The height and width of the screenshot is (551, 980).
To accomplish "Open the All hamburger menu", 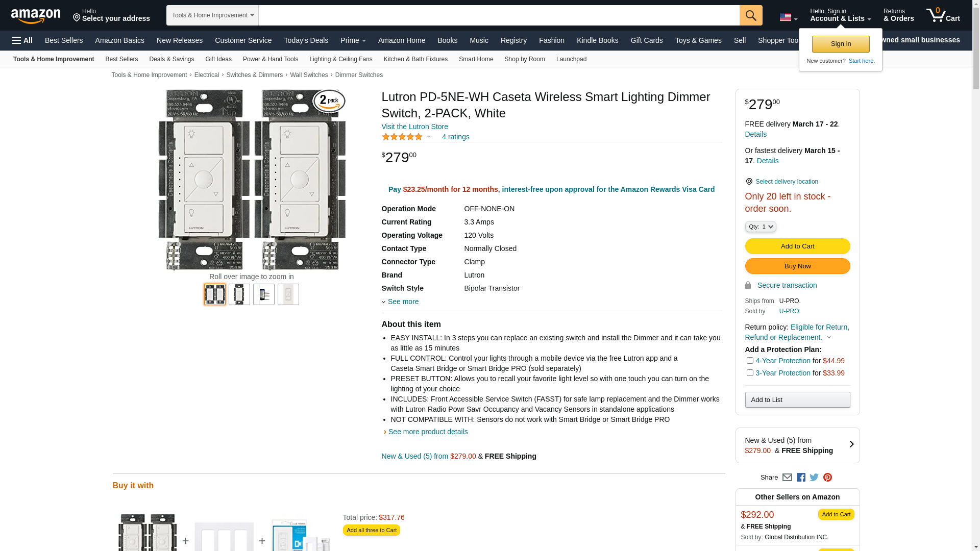I will pos(22,40).
